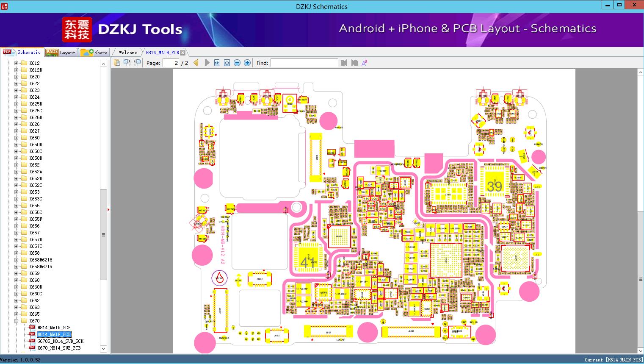The image size is (644, 364).
Task: Toggle the match case find option icon
Action: [365, 63]
